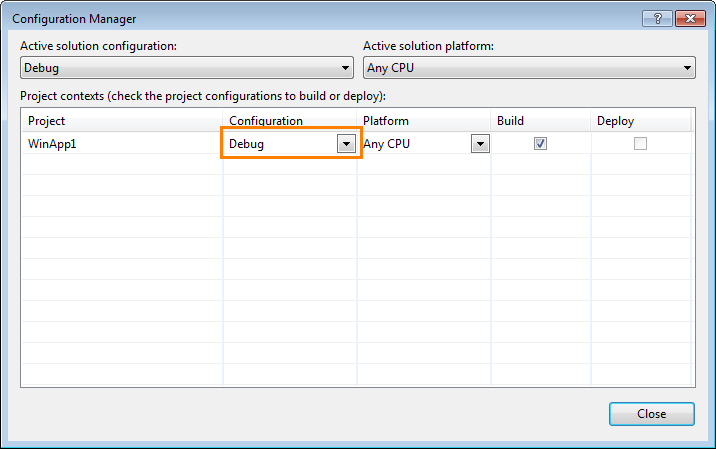Click the Any CPU text in WinApp1's row
This screenshot has height=449, width=716.
386,144
